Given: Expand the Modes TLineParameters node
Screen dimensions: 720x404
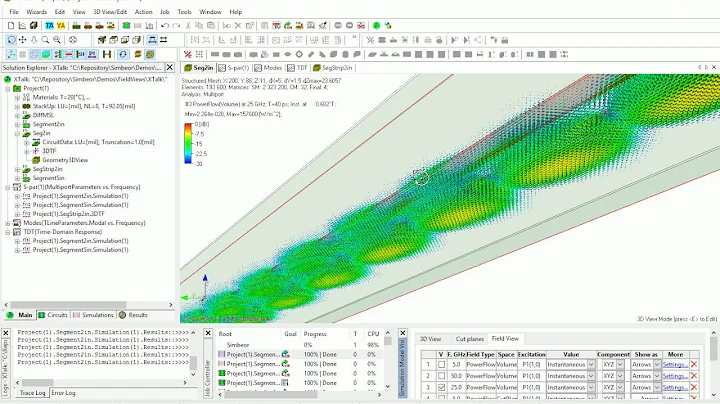Looking at the screenshot, I should (8, 223).
